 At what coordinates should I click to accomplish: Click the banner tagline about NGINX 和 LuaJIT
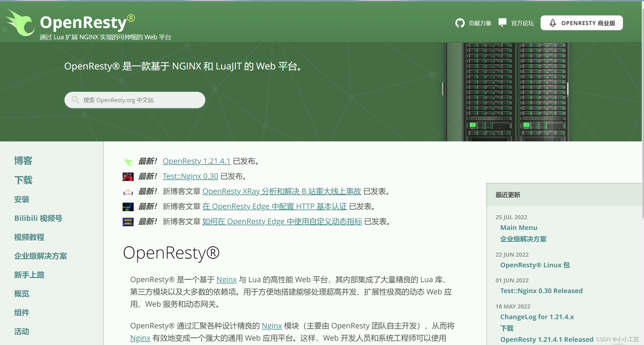tap(184, 66)
